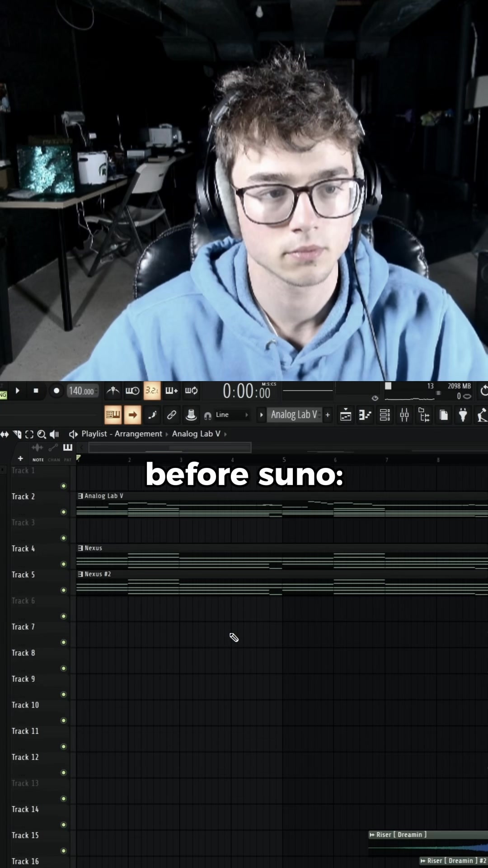Toggle overdub blend recording icon
The width and height of the screenshot is (488, 868).
[x=171, y=391]
